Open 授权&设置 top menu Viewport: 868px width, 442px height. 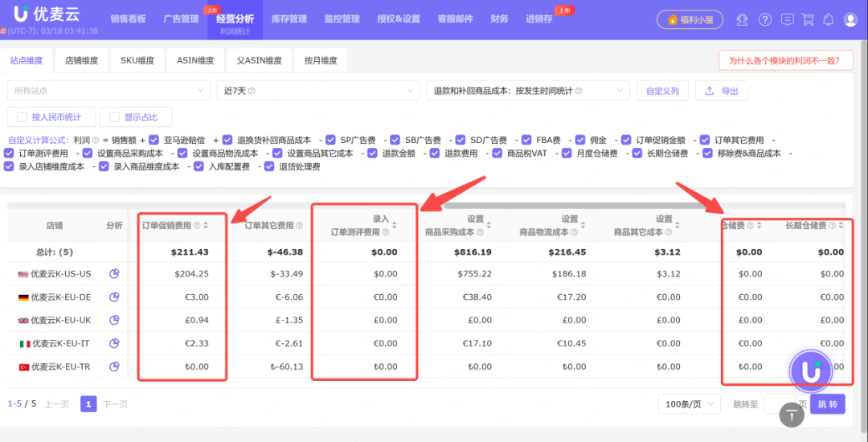399,19
